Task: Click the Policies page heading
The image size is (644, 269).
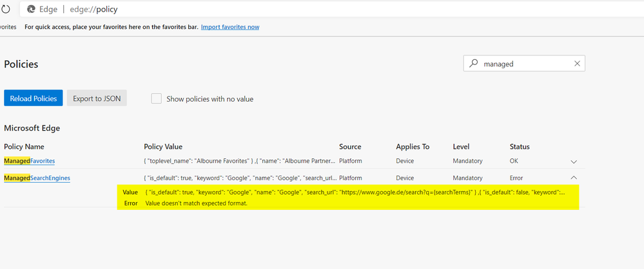Action: click(x=21, y=64)
